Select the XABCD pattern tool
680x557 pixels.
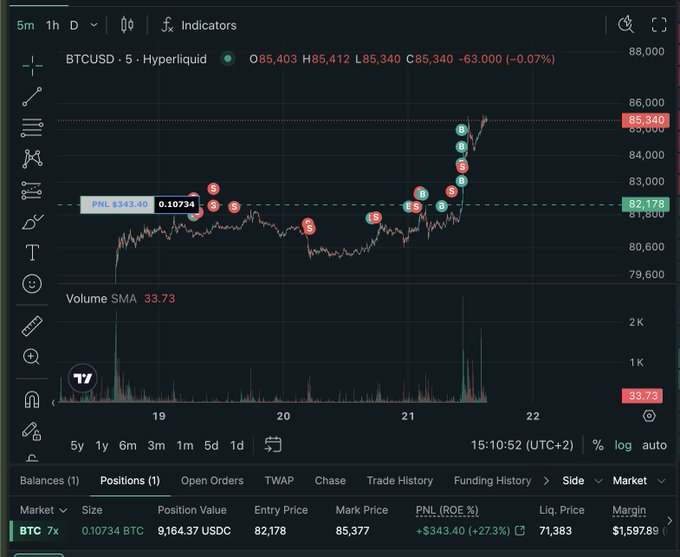click(32, 159)
